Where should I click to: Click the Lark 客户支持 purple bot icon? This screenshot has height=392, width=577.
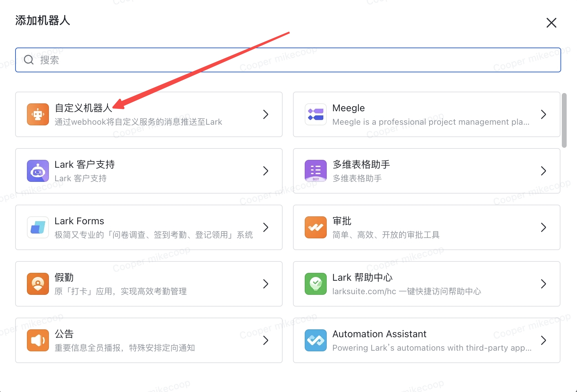(x=38, y=171)
